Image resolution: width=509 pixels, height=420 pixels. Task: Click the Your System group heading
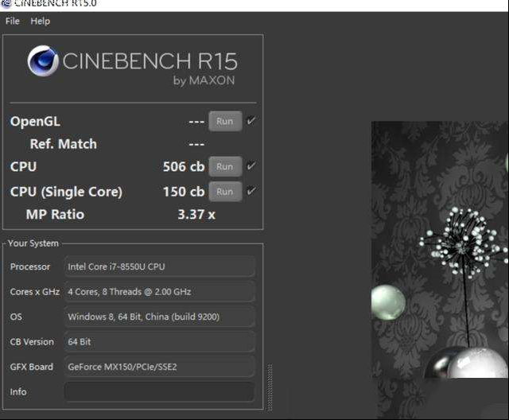click(33, 243)
